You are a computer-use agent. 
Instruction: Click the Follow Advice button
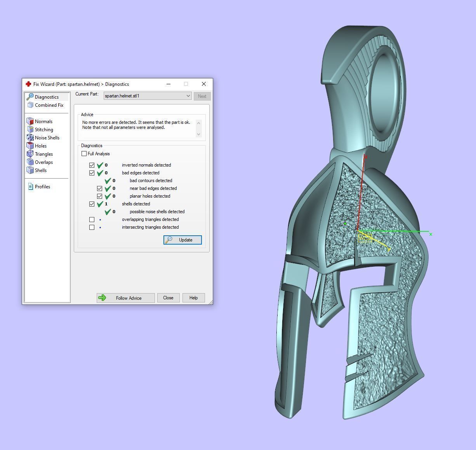pos(125,298)
